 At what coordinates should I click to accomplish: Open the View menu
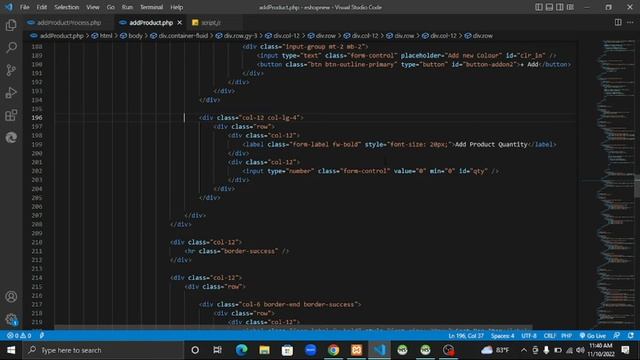tap(93, 7)
